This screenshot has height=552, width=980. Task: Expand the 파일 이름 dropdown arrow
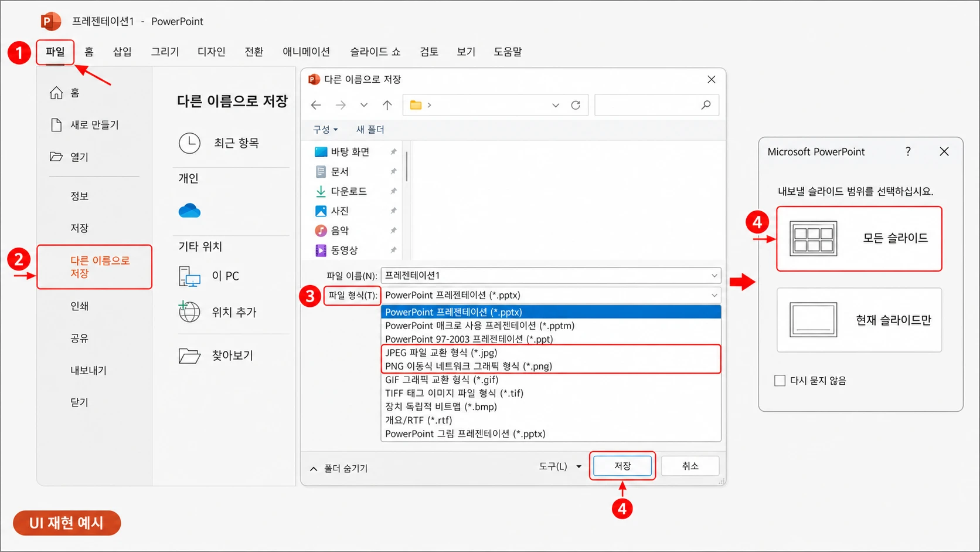point(714,275)
